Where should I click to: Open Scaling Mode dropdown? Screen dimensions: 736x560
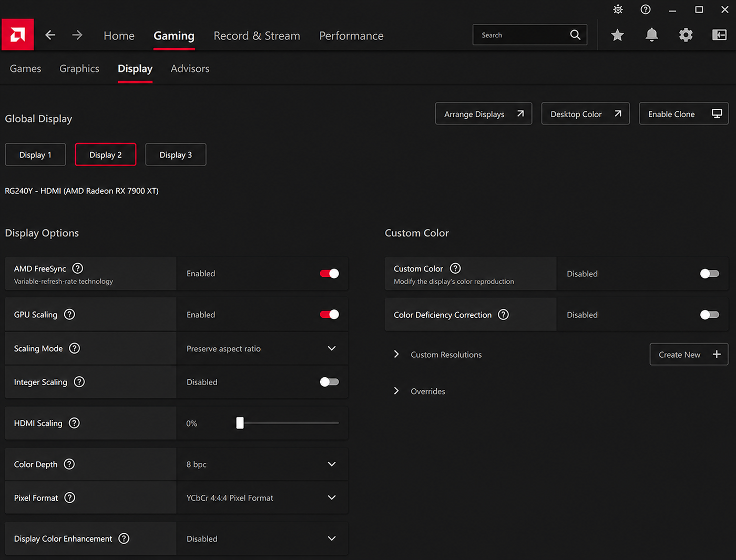pos(262,348)
